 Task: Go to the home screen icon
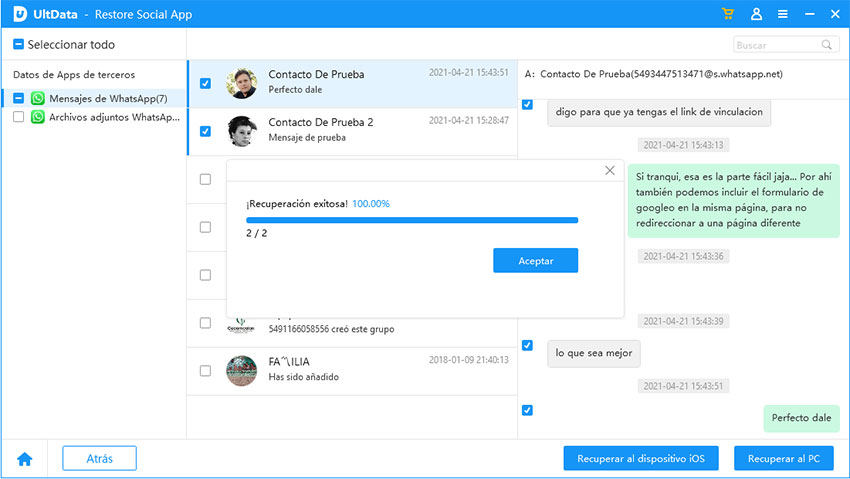[x=24, y=459]
